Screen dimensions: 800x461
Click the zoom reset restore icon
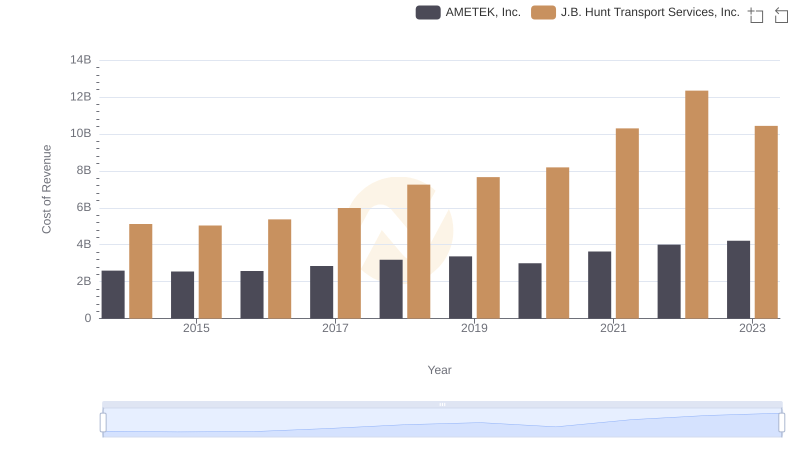pyautogui.click(x=781, y=15)
